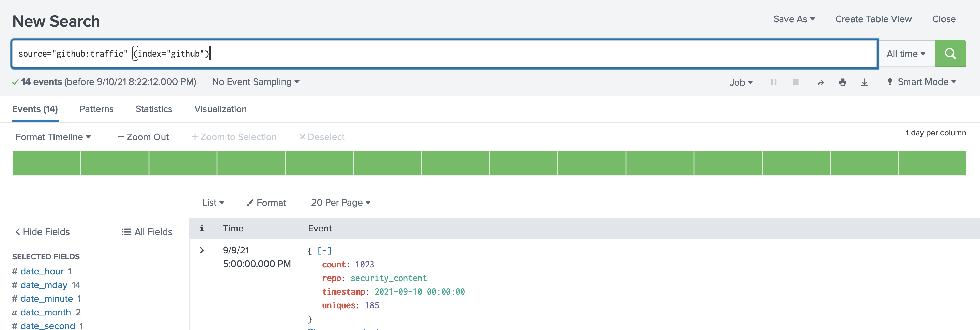Open the Visualization tab
This screenshot has width=980, height=330.
point(220,109)
